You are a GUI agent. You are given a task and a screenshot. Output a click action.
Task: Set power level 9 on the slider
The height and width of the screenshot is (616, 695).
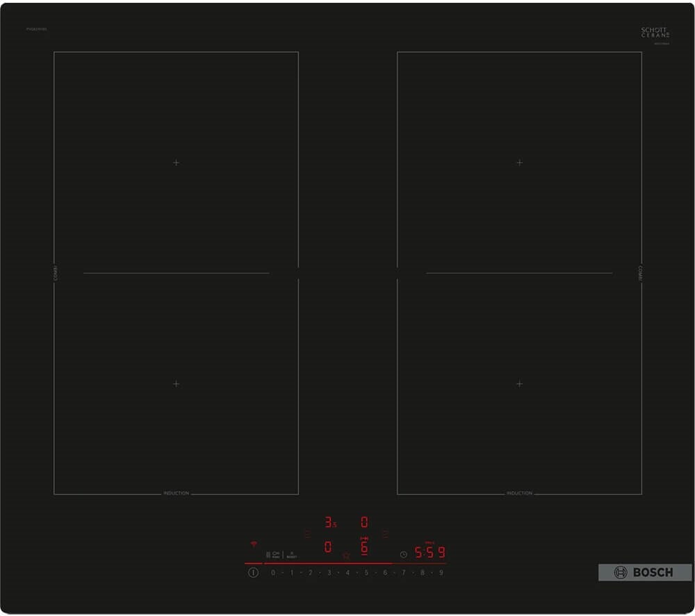click(x=441, y=573)
